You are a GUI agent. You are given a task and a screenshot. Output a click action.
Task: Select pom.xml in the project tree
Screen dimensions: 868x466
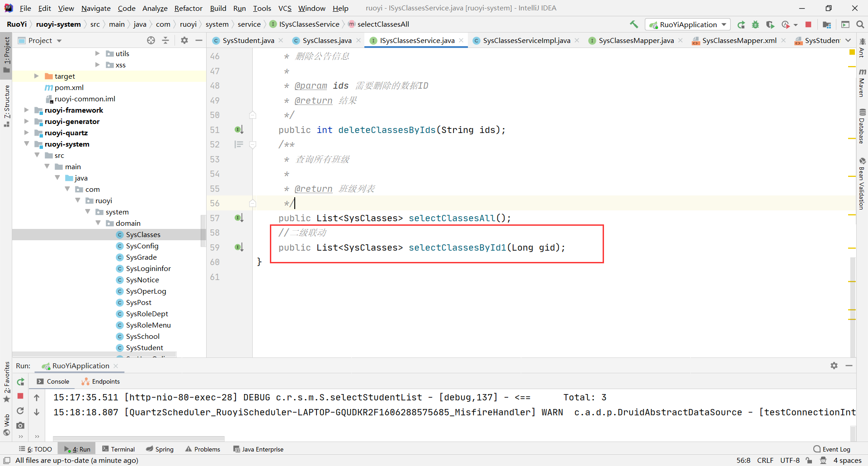69,87
